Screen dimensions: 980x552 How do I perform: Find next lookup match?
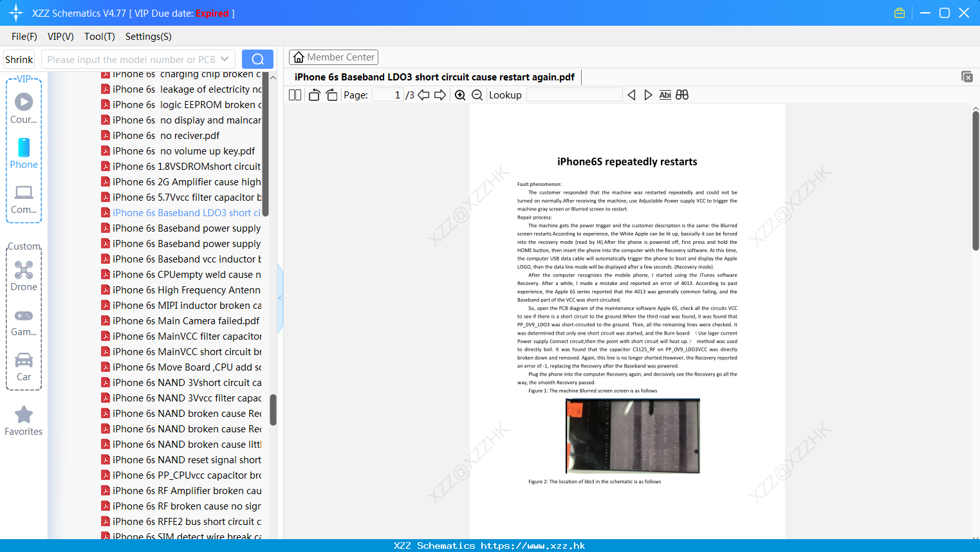648,95
